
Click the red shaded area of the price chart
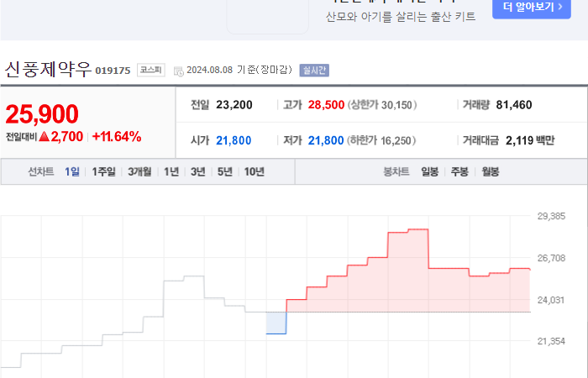coord(408,277)
